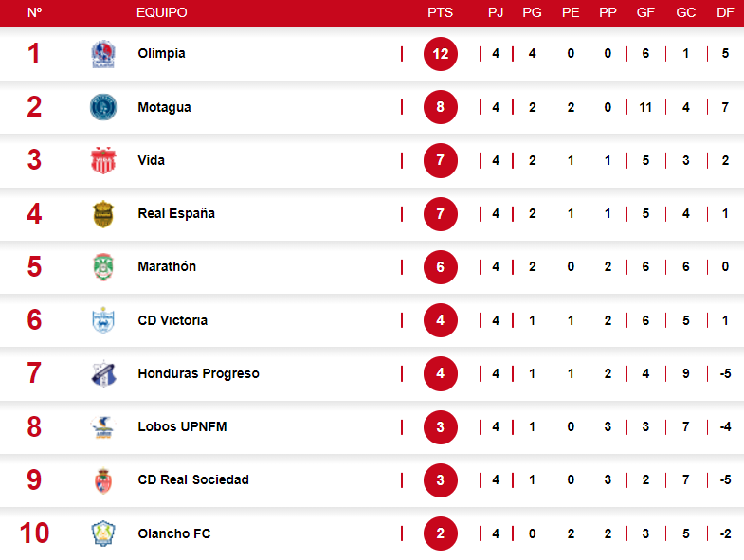
Task: Open the Marathón club crest
Action: 102,267
